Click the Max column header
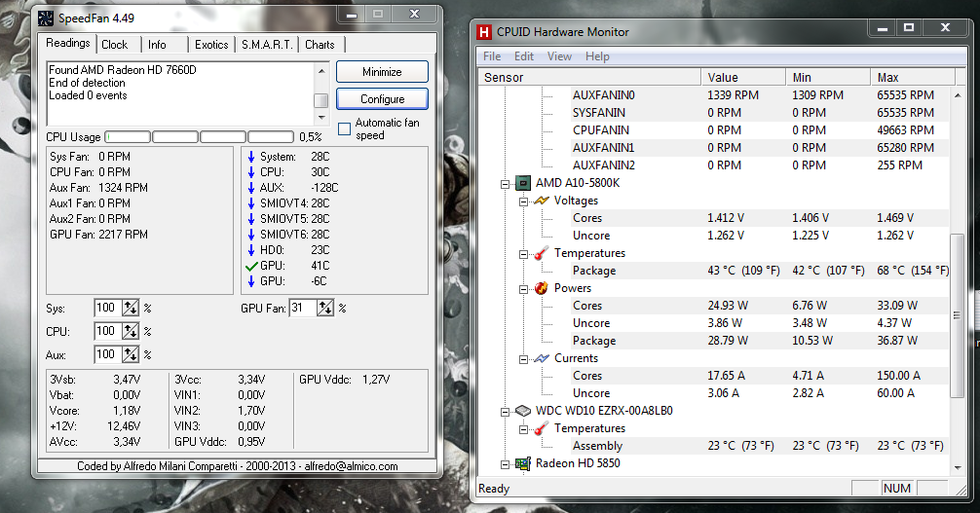The width and height of the screenshot is (980, 513). pyautogui.click(x=913, y=78)
